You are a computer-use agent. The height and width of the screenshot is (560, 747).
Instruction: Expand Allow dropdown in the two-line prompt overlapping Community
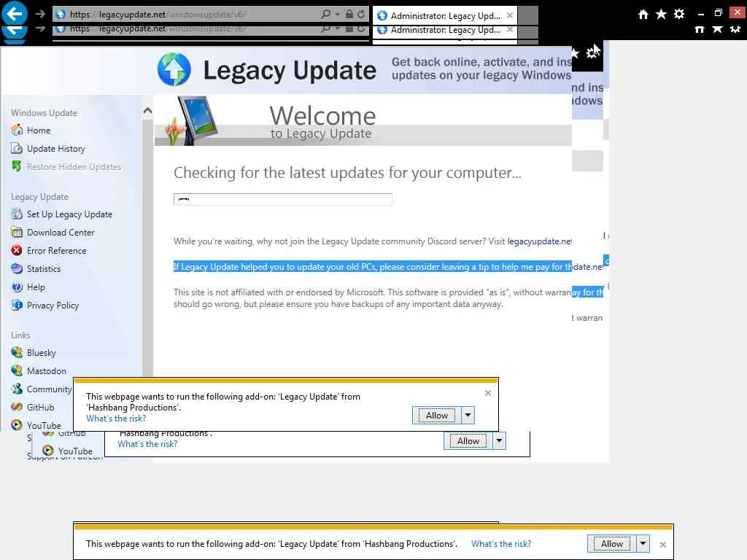coord(468,415)
